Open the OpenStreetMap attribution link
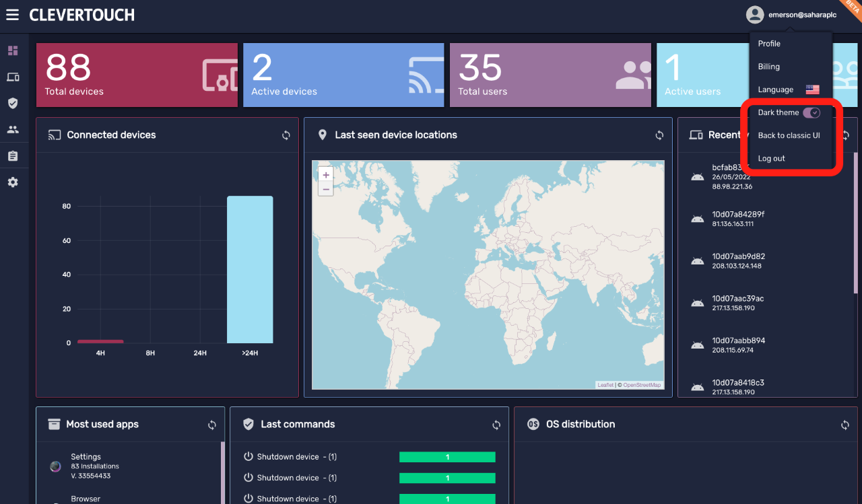The height and width of the screenshot is (504, 862). click(x=642, y=385)
